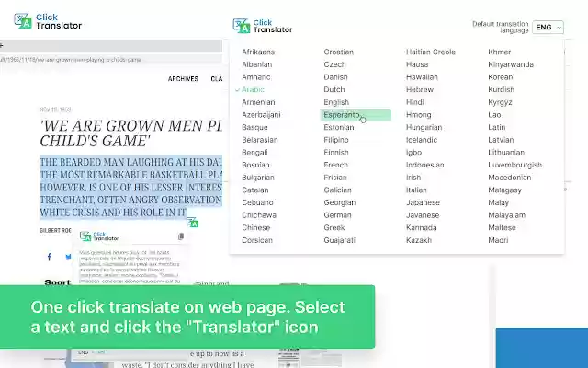Select Bengali language

click(254, 153)
